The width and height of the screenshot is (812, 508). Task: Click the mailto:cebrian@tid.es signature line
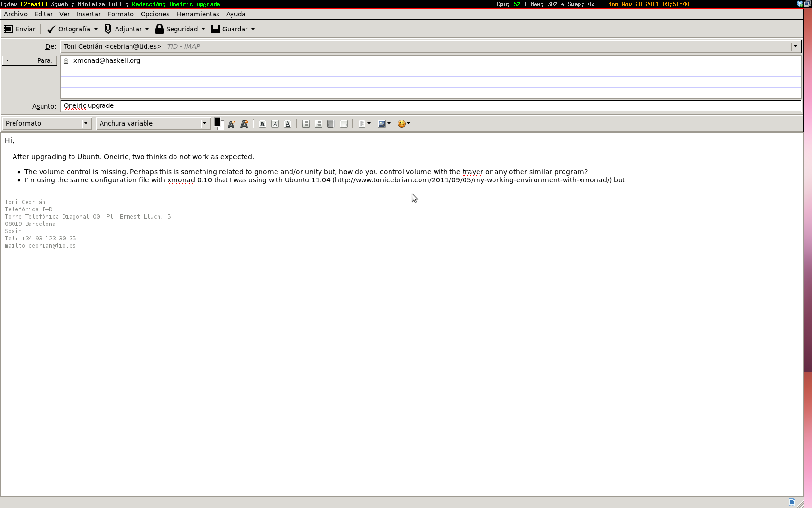[x=40, y=246]
